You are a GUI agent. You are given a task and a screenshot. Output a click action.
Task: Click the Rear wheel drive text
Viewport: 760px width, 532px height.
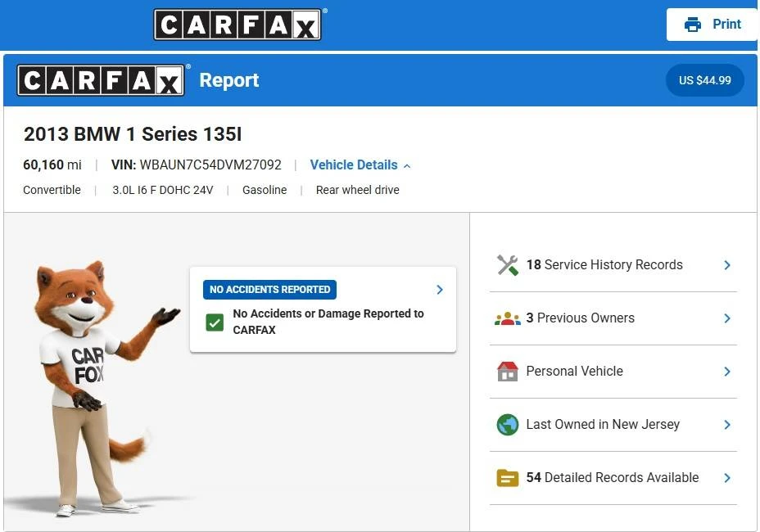tap(358, 190)
